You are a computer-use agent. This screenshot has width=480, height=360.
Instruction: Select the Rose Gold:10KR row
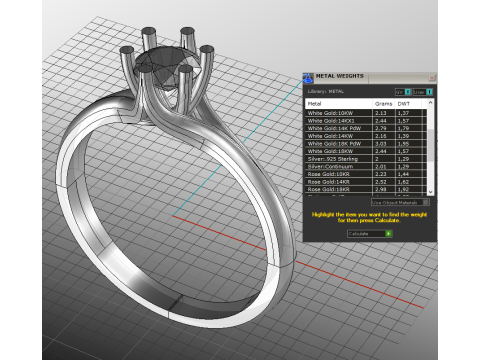tap(366, 174)
